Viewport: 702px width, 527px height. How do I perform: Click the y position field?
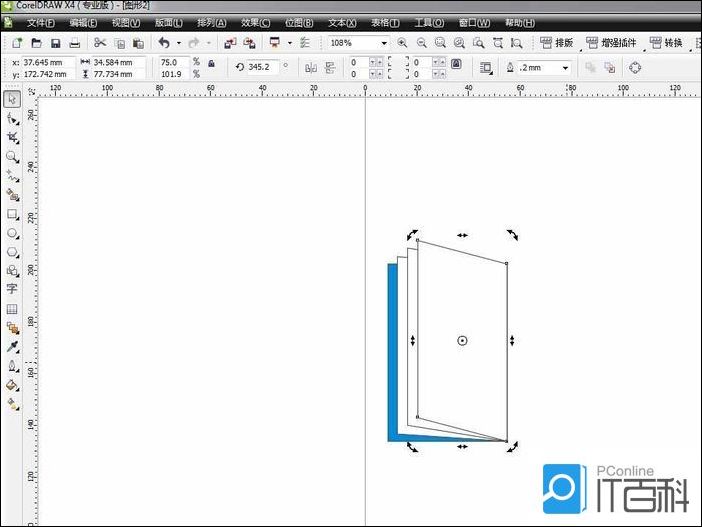[x=47, y=74]
